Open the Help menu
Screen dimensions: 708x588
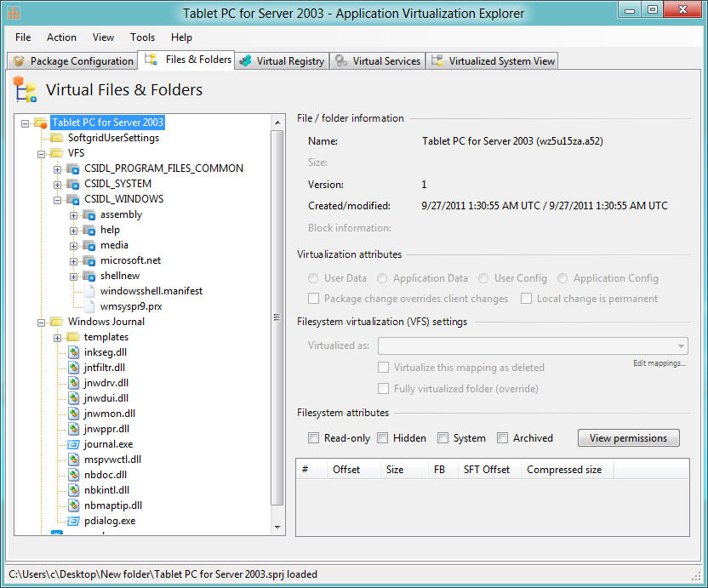(x=181, y=37)
